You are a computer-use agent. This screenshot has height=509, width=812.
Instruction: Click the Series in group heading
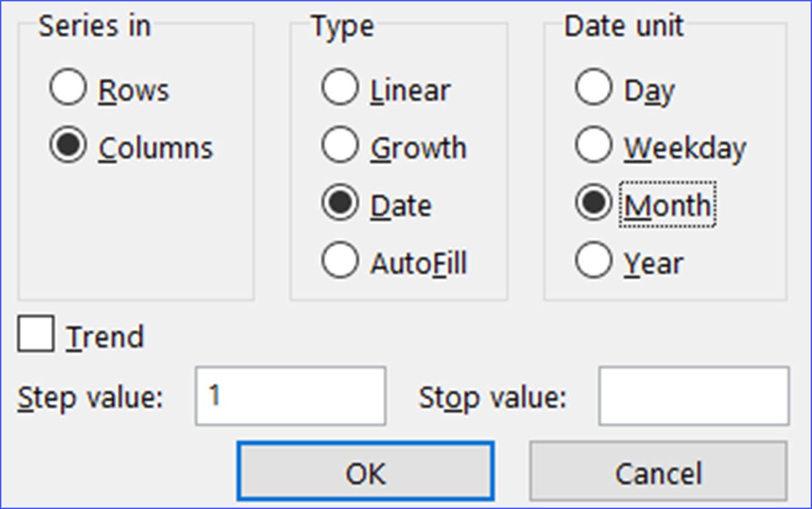[x=94, y=26]
